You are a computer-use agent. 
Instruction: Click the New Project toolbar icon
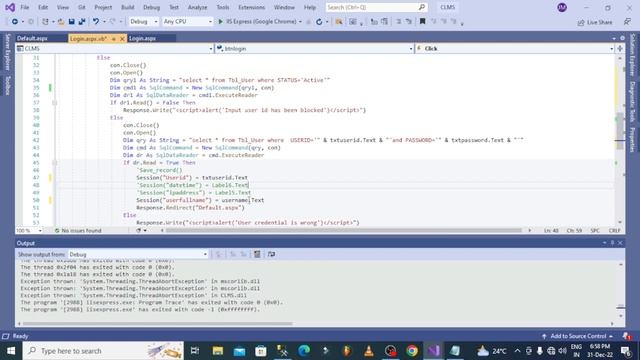point(45,22)
